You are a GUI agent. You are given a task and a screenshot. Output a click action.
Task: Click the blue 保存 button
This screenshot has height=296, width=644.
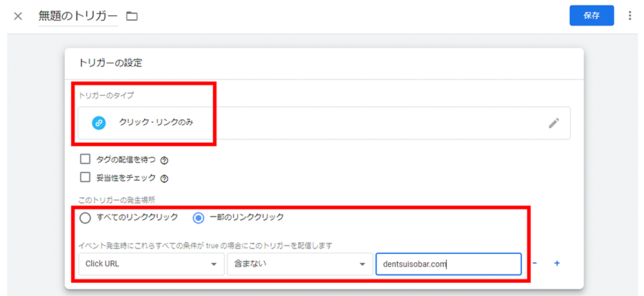(x=591, y=16)
